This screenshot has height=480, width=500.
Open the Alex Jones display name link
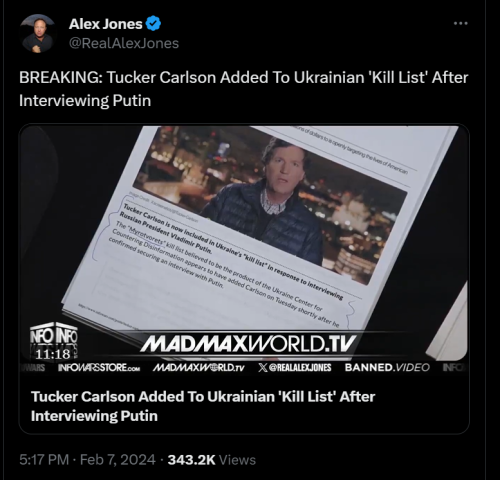click(106, 24)
